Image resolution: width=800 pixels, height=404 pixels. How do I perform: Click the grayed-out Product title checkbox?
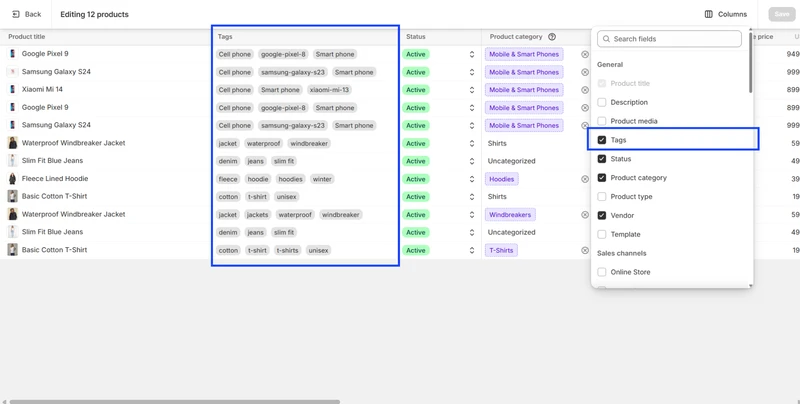click(602, 83)
